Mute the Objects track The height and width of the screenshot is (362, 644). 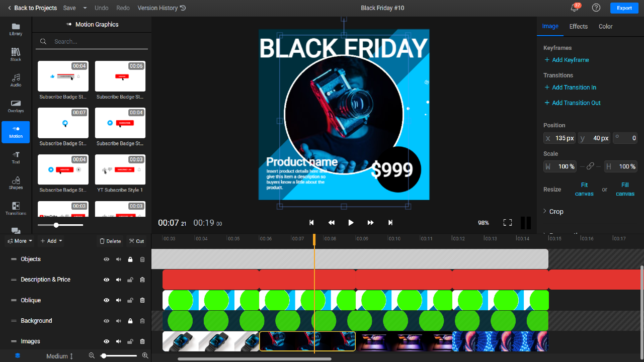click(x=119, y=259)
